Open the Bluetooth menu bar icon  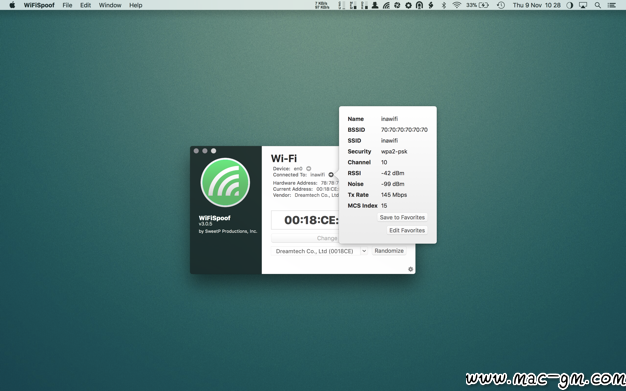[444, 5]
